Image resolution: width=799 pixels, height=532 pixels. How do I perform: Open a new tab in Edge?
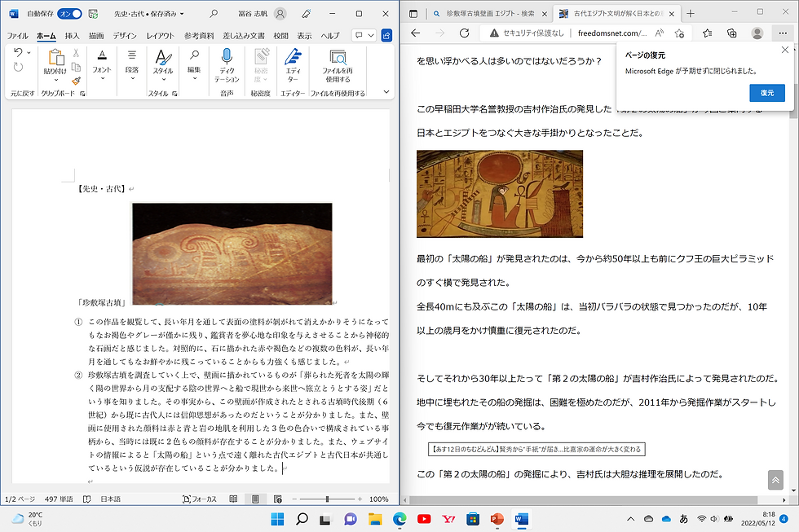tap(691, 14)
